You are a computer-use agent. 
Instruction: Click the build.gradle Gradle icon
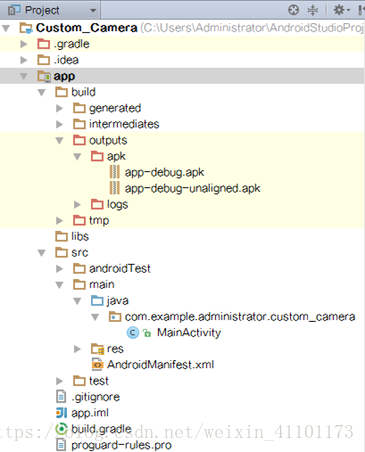point(61,429)
